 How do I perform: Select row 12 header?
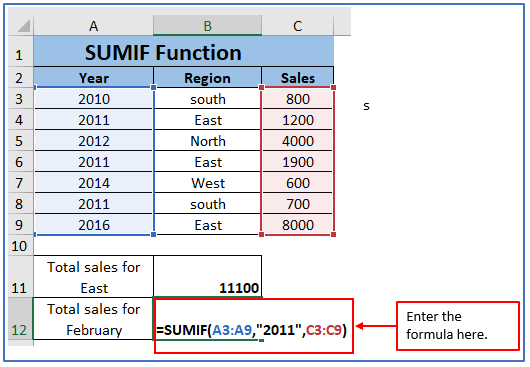pyautogui.click(x=20, y=318)
